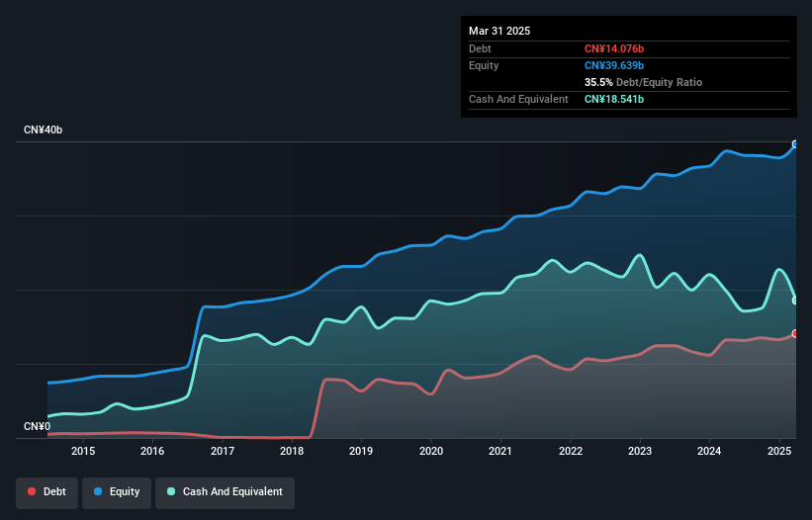
Task: Click the 2016 x-axis label
Action: [152, 451]
